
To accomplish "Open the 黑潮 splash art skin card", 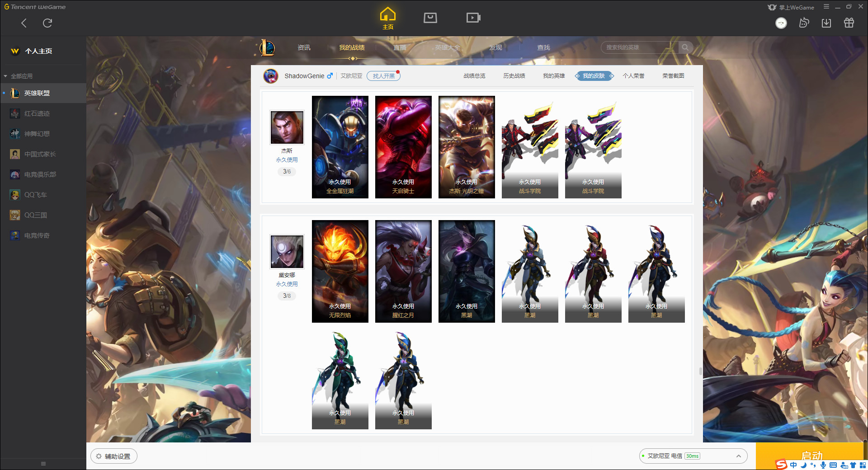I will point(467,271).
